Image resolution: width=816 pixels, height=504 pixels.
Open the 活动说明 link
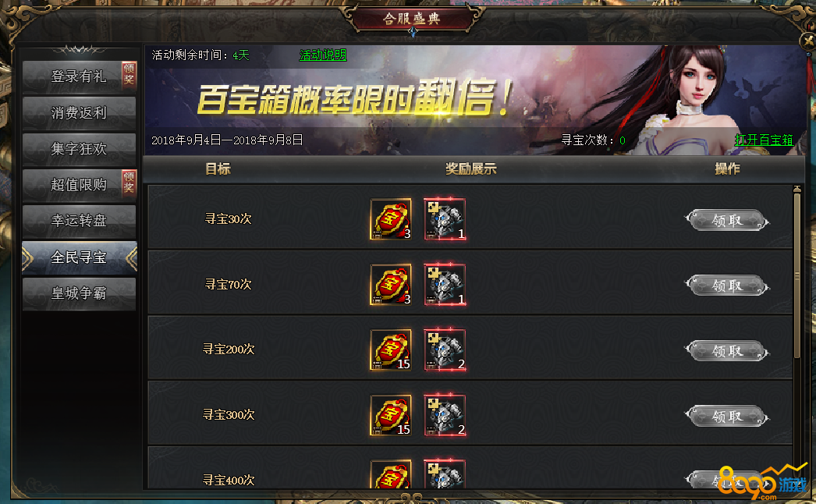[x=323, y=55]
